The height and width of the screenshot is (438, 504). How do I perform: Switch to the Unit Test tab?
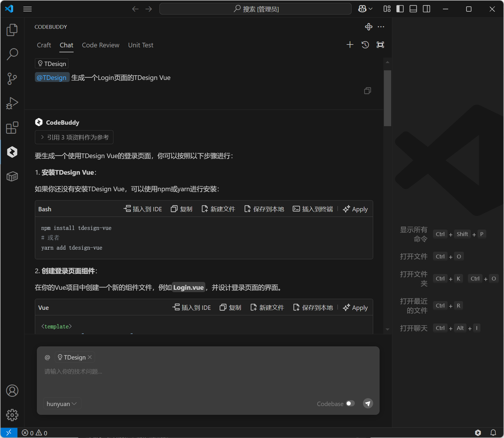tap(140, 45)
